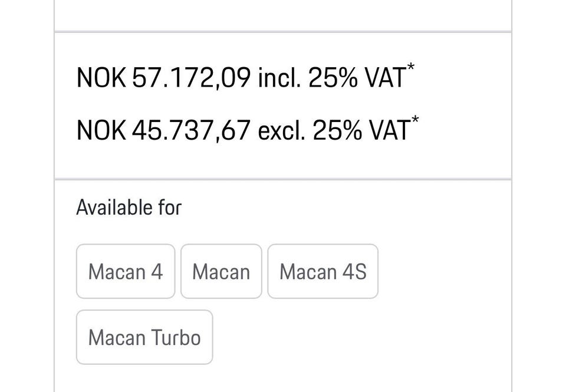Click the 45.737,67 price amount
The image size is (566, 392).
tap(192, 130)
